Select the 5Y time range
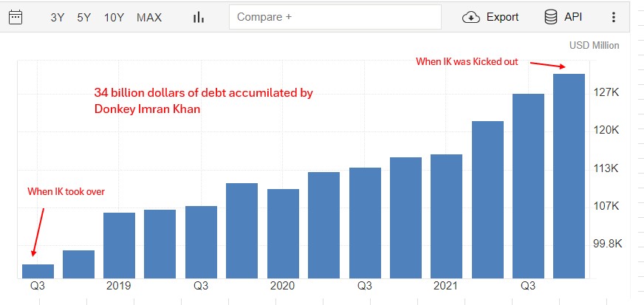The height and width of the screenshot is (305, 644). pyautogui.click(x=83, y=17)
